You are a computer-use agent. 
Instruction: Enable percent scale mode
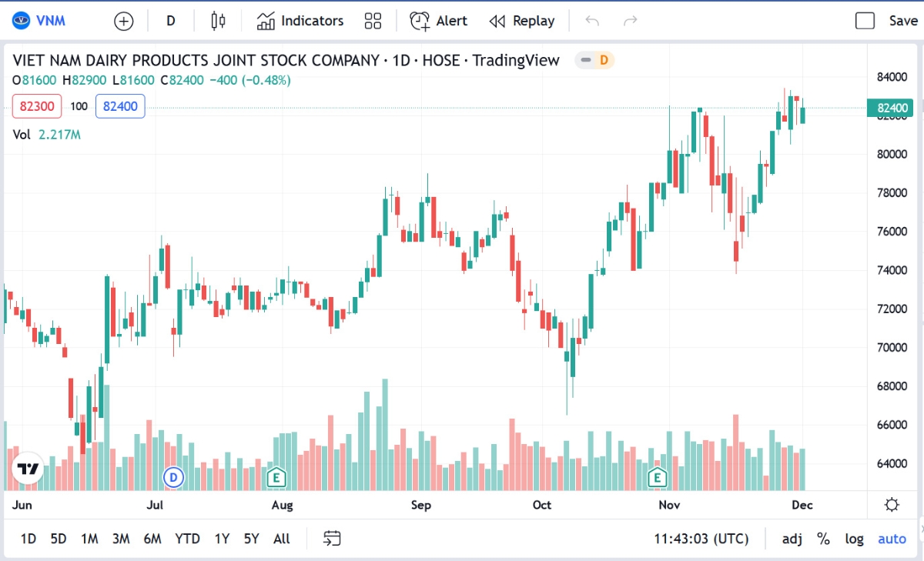pos(823,539)
